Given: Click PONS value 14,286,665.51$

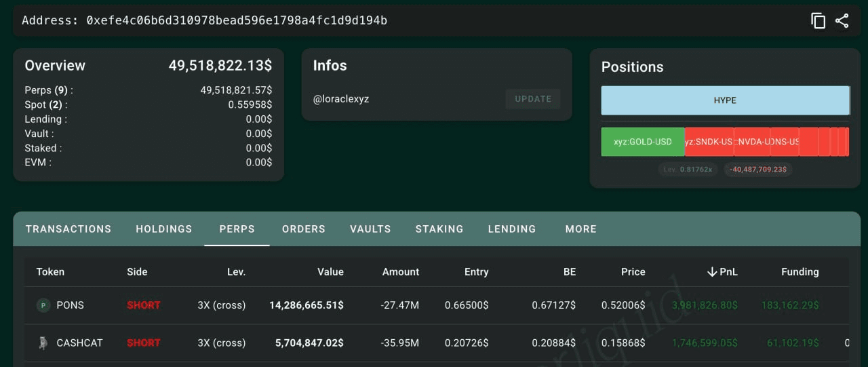Looking at the screenshot, I should point(307,305).
